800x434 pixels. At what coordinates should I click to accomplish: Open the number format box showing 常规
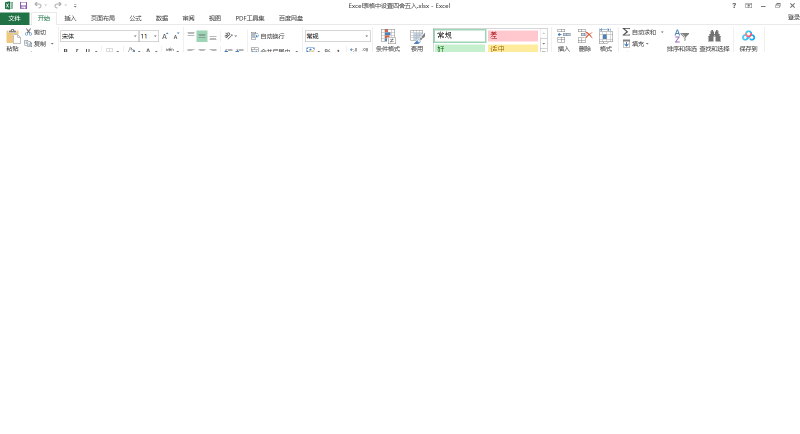338,36
